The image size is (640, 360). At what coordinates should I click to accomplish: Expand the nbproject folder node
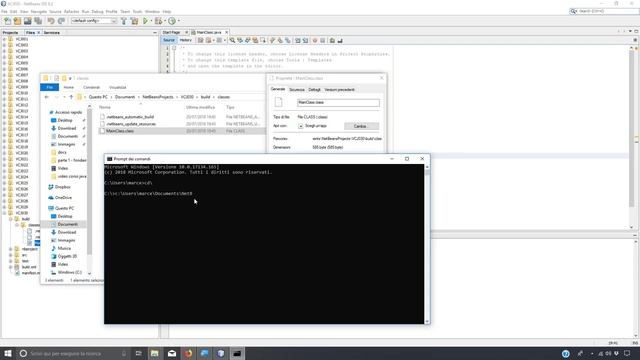[x=11, y=249]
